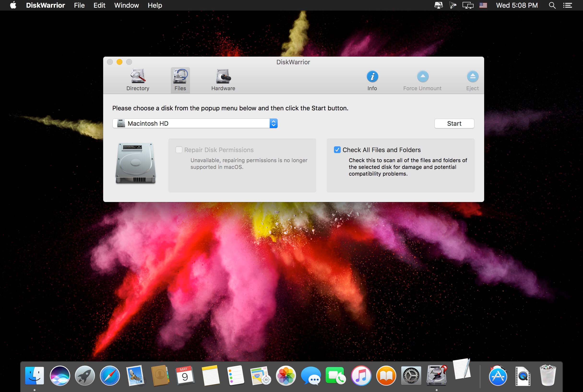The height and width of the screenshot is (392, 583).
Task: Open the QuickTime movie document in Dock
Action: (x=523, y=376)
